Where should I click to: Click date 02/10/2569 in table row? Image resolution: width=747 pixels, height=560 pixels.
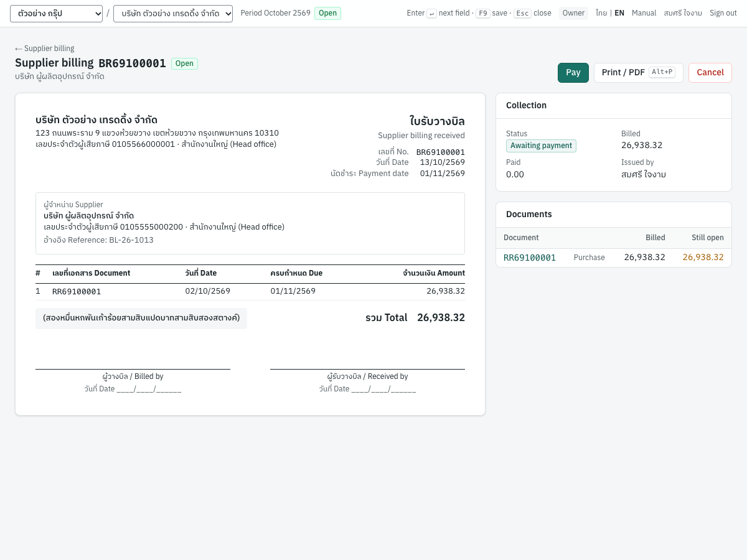pyautogui.click(x=208, y=291)
